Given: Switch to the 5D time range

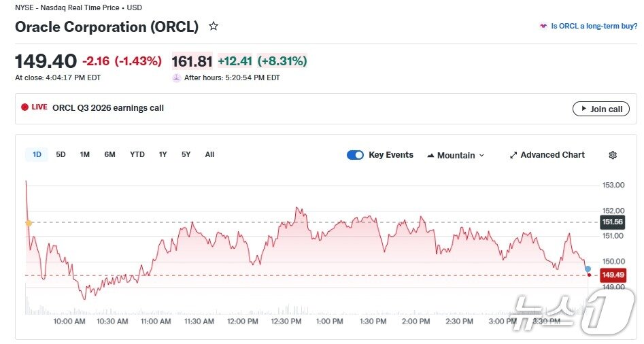Looking at the screenshot, I should click(61, 154).
